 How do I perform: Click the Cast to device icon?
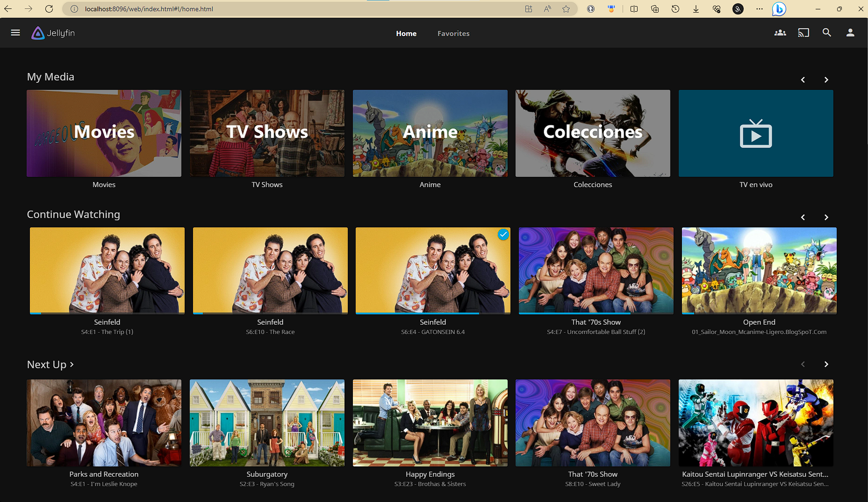tap(803, 33)
